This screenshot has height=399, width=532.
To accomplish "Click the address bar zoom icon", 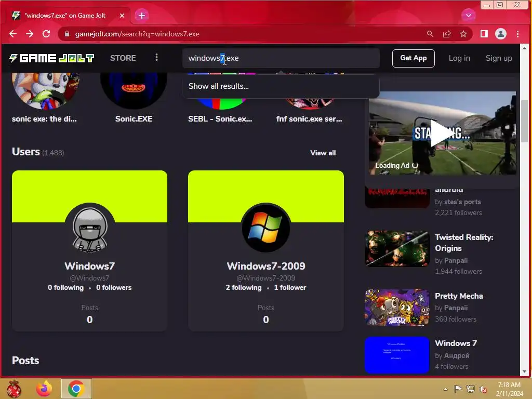I will pos(430,34).
